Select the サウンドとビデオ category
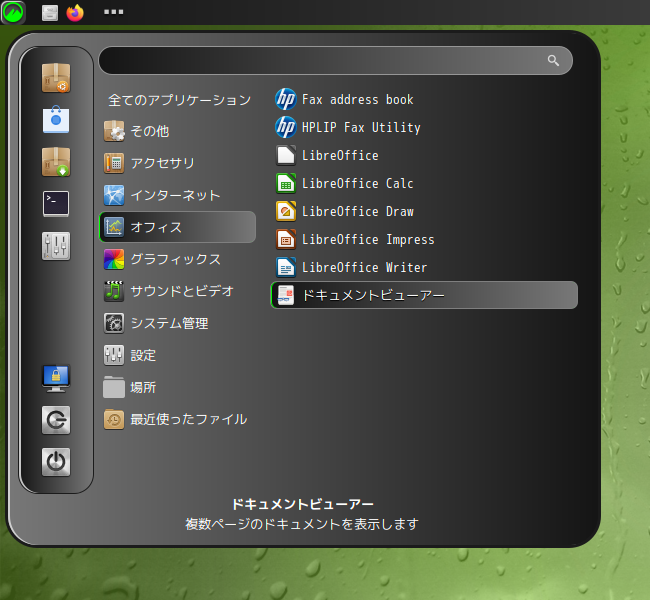 coord(178,291)
